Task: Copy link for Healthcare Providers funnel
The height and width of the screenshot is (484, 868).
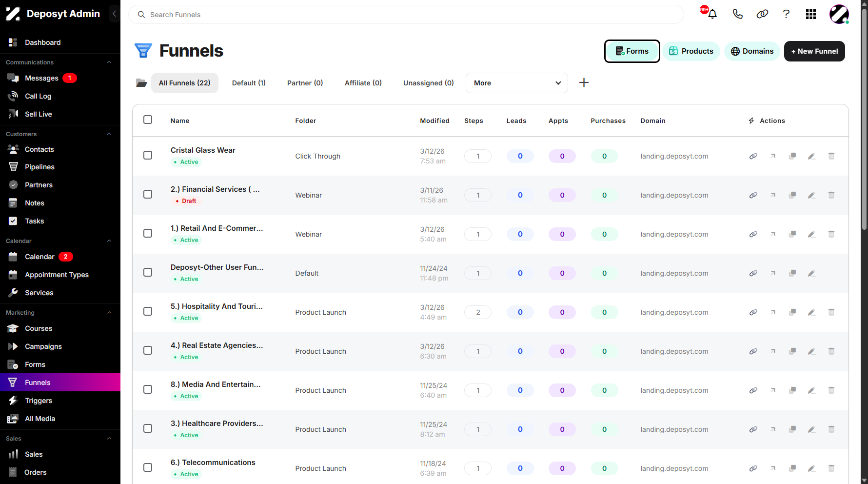Action: point(753,429)
